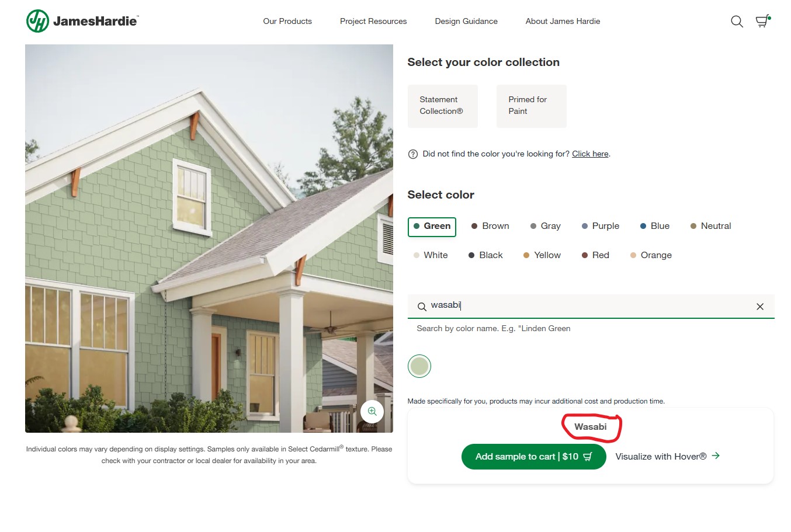Image resolution: width=791 pixels, height=532 pixels.
Task: Choose the Primed for Paint collection
Action: click(x=532, y=106)
